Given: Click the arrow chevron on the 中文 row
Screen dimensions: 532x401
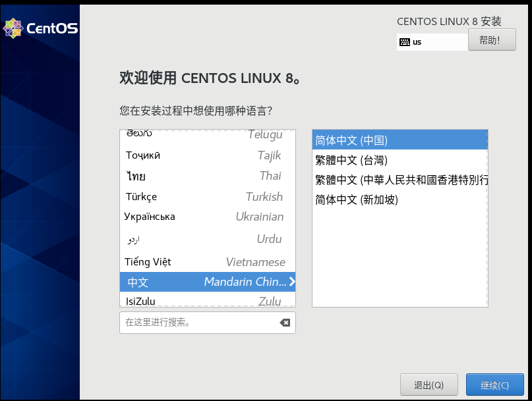Looking at the screenshot, I should point(292,282).
